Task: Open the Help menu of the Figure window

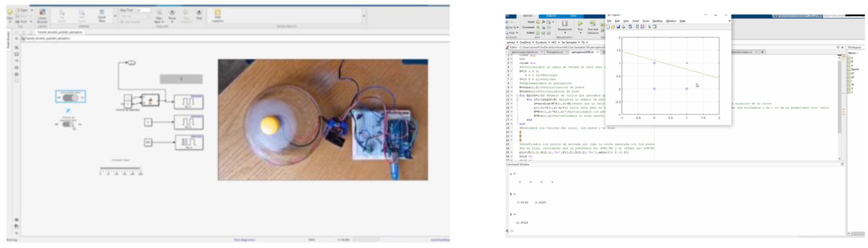Action: [x=682, y=21]
